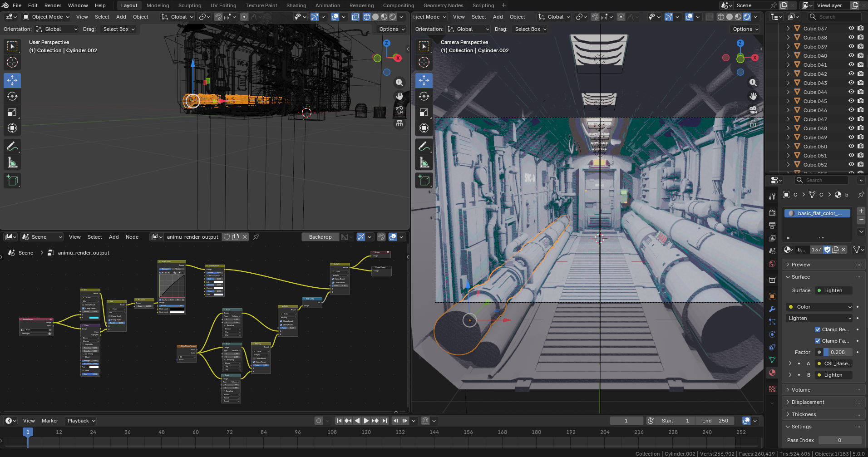This screenshot has width=868, height=457.
Task: Toggle the Clamp Result checkbox
Action: point(818,329)
